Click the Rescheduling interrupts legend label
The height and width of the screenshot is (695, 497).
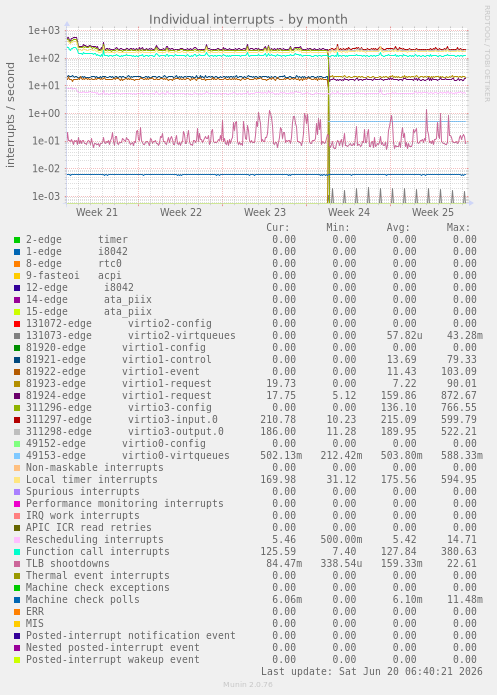(x=94, y=539)
